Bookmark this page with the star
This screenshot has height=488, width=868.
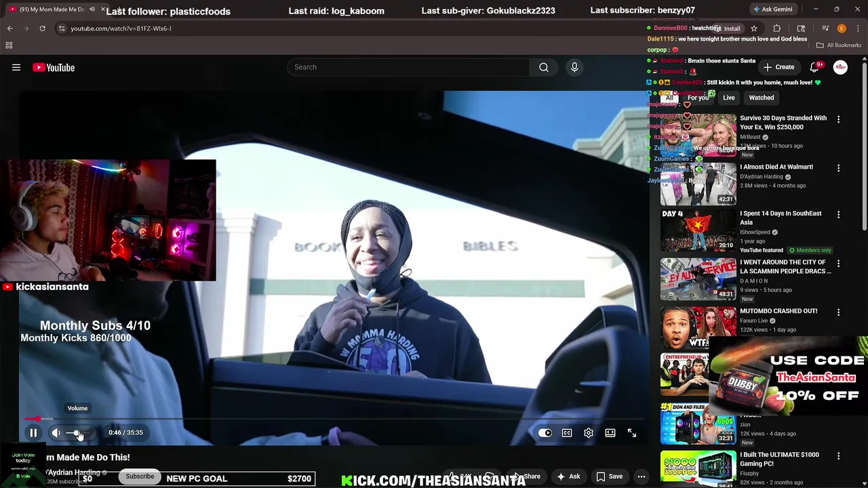click(754, 28)
